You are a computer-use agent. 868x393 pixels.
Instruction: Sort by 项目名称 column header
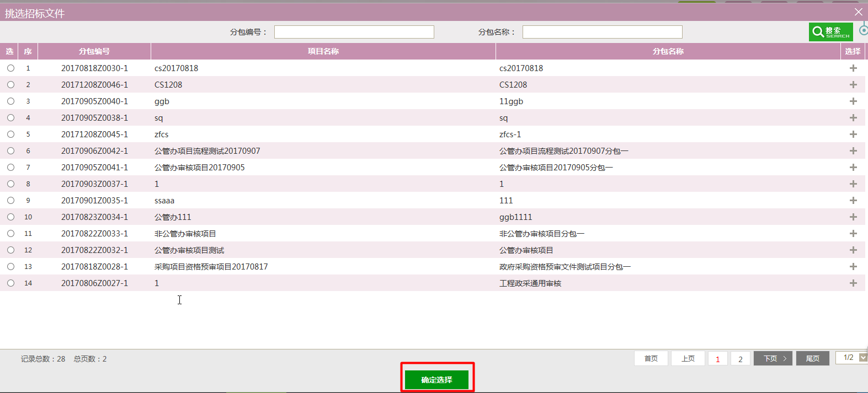coord(323,51)
